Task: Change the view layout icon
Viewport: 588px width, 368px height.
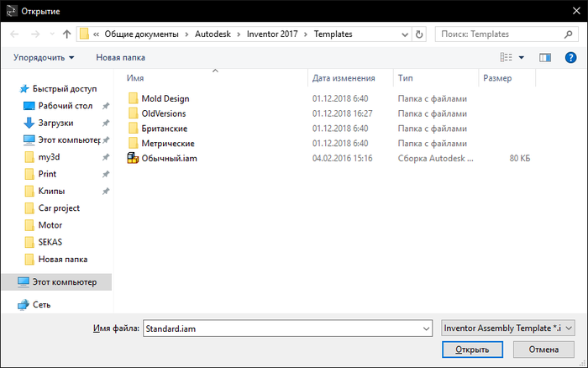Action: (506, 57)
